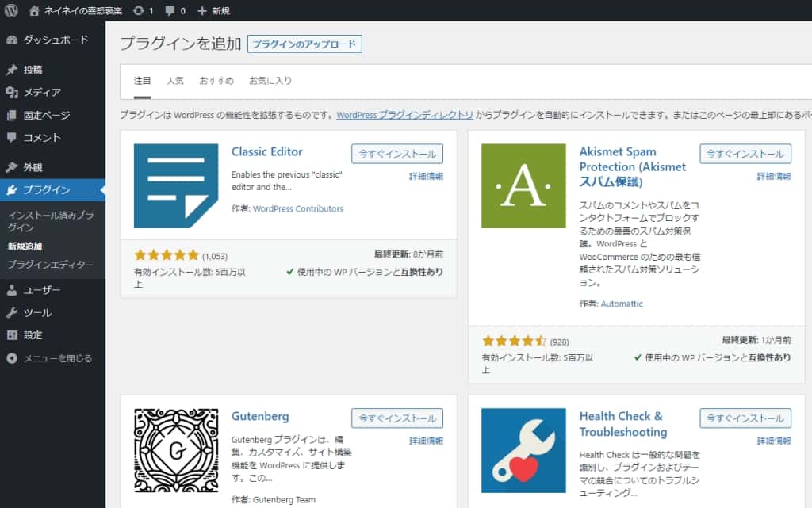Open the site home icon in admin bar
812x508 pixels.
tap(34, 10)
